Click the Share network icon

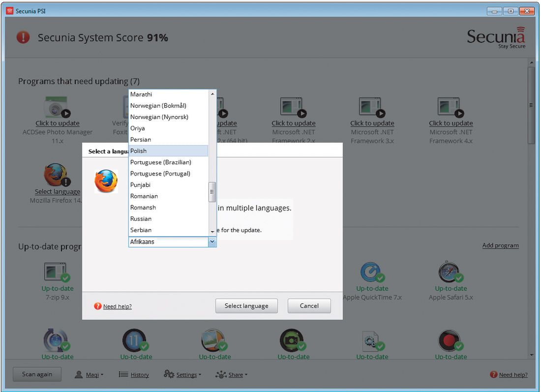pos(221,374)
